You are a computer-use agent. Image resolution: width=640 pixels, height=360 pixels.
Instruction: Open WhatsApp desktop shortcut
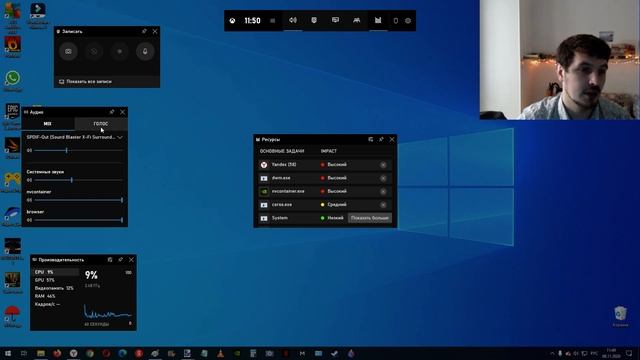coord(12,80)
